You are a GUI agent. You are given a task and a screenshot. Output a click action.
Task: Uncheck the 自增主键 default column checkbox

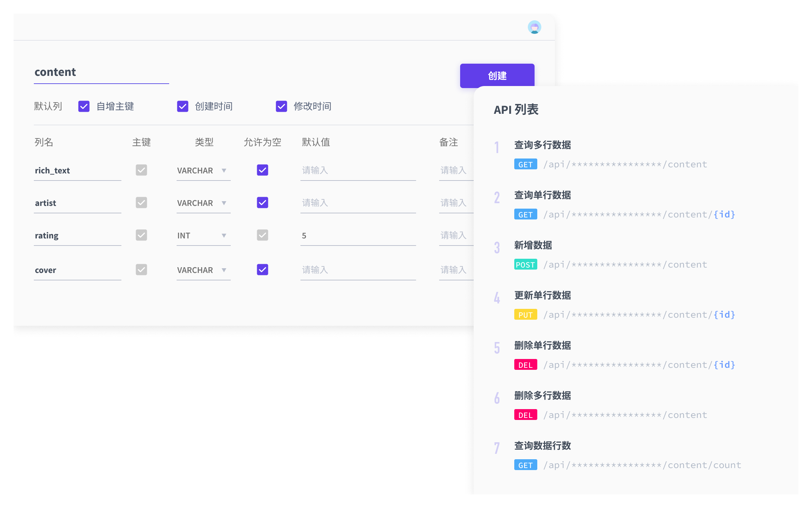[84, 106]
